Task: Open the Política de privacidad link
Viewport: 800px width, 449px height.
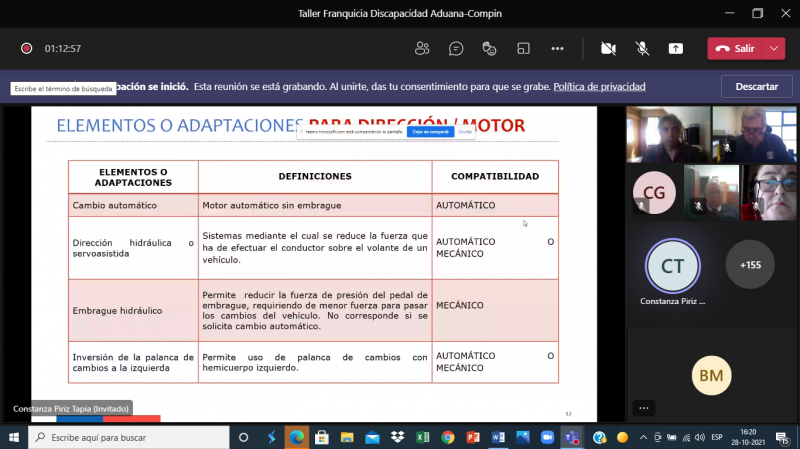Action: click(x=599, y=87)
